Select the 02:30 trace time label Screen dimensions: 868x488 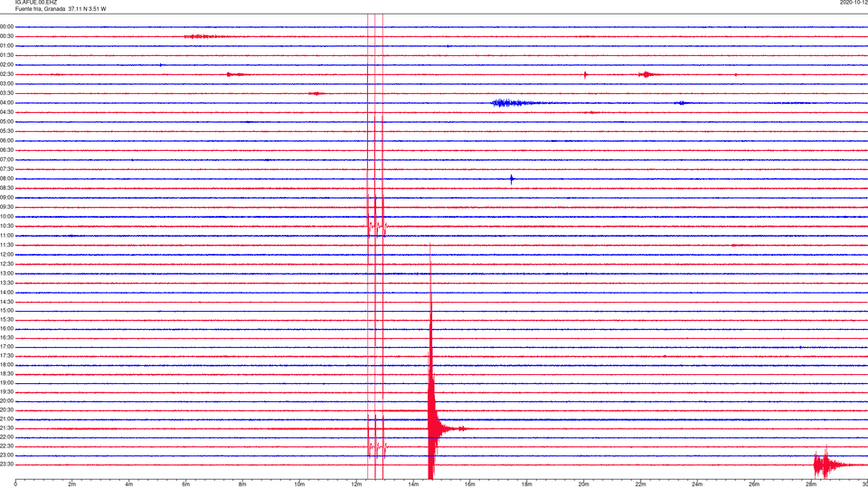pyautogui.click(x=6, y=74)
